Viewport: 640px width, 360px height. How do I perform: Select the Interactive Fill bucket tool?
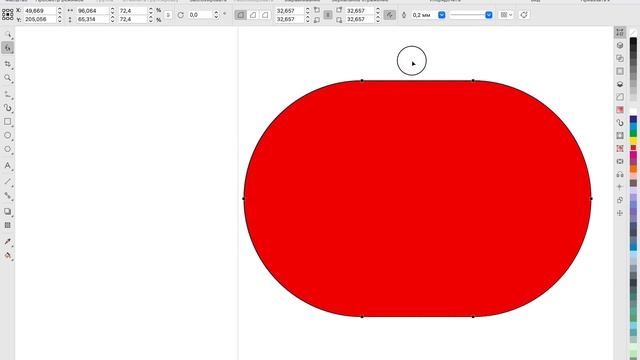click(7, 256)
